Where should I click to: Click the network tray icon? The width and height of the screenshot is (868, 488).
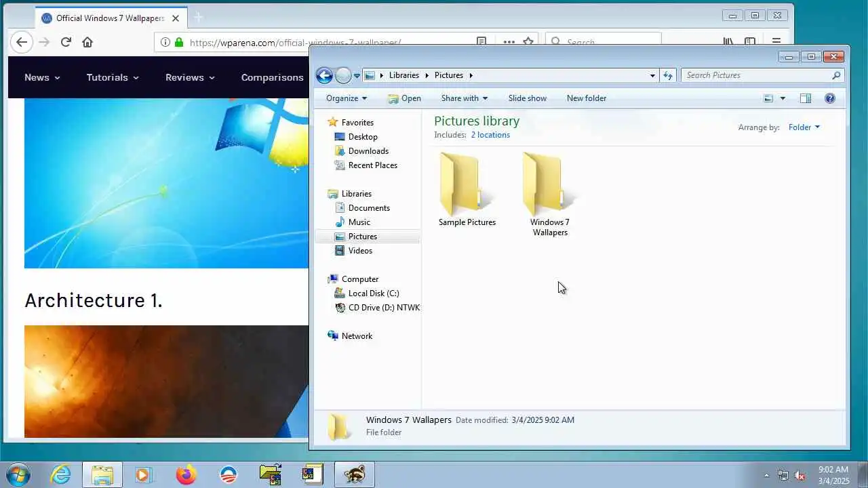point(783,475)
